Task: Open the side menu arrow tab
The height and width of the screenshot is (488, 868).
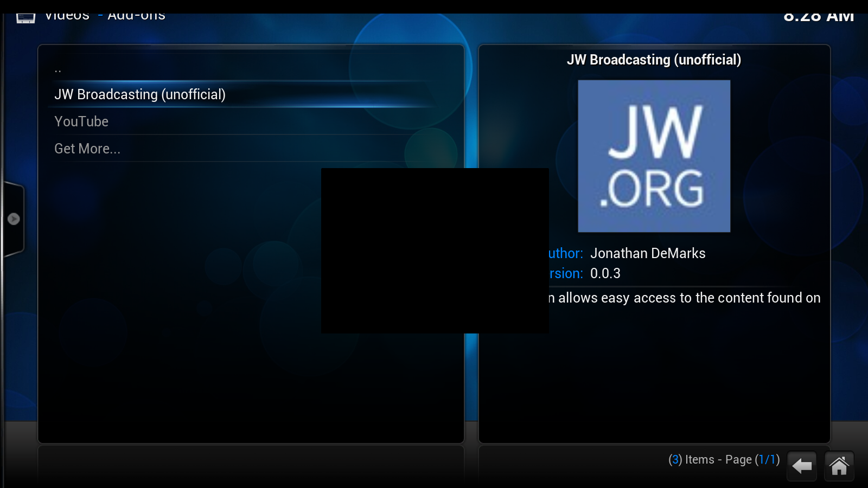Action: tap(14, 219)
